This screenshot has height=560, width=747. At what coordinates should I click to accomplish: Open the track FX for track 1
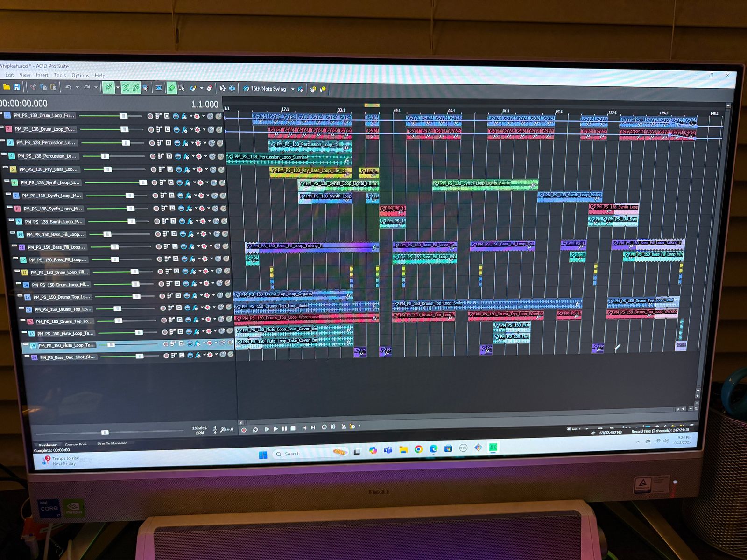184,116
